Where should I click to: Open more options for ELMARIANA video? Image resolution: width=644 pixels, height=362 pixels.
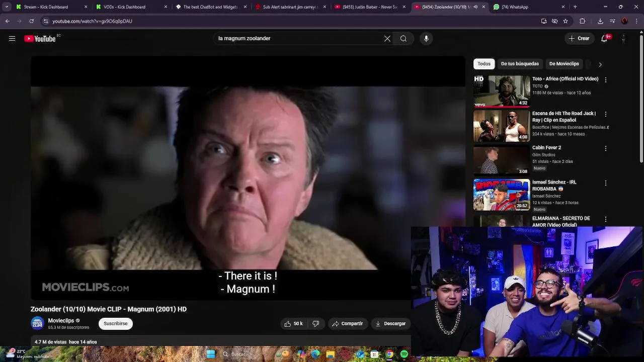click(606, 219)
